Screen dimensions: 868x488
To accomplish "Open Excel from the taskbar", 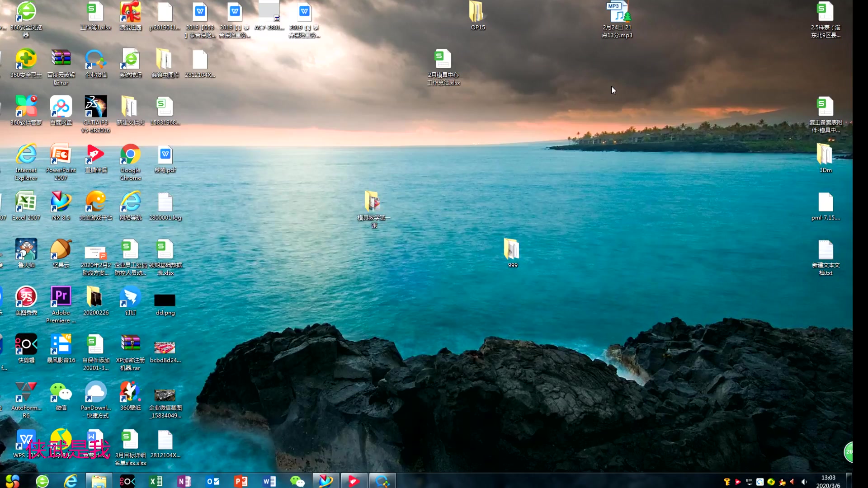I will coord(156,481).
